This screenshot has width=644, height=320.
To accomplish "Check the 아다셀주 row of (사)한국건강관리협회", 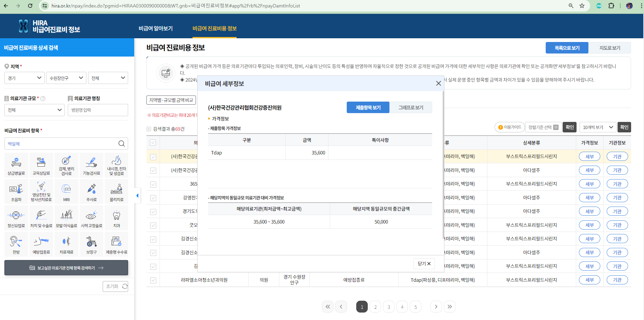I will [153, 170].
